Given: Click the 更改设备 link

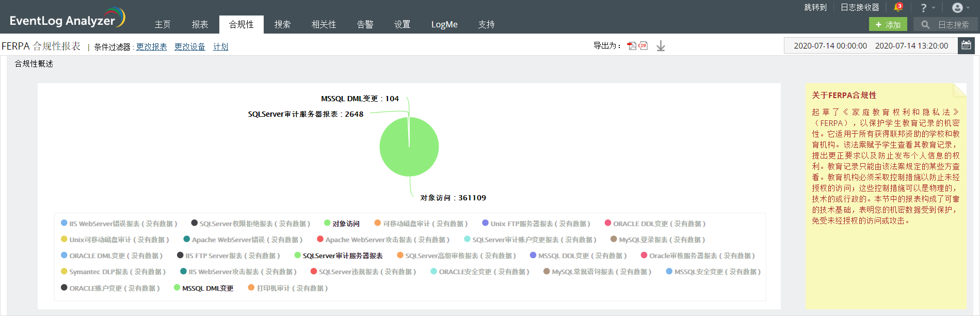Looking at the screenshot, I should [190, 46].
